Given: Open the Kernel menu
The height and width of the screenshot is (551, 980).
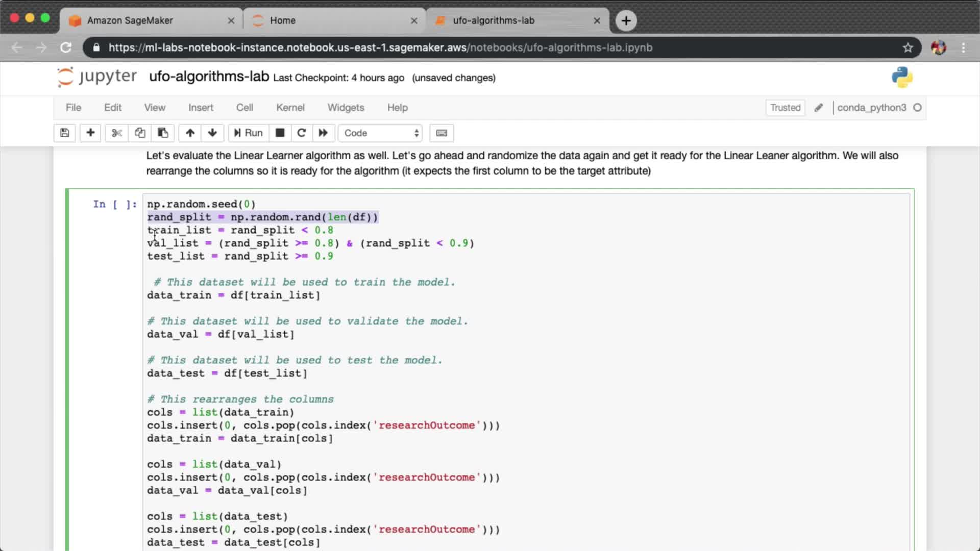Looking at the screenshot, I should click(290, 108).
